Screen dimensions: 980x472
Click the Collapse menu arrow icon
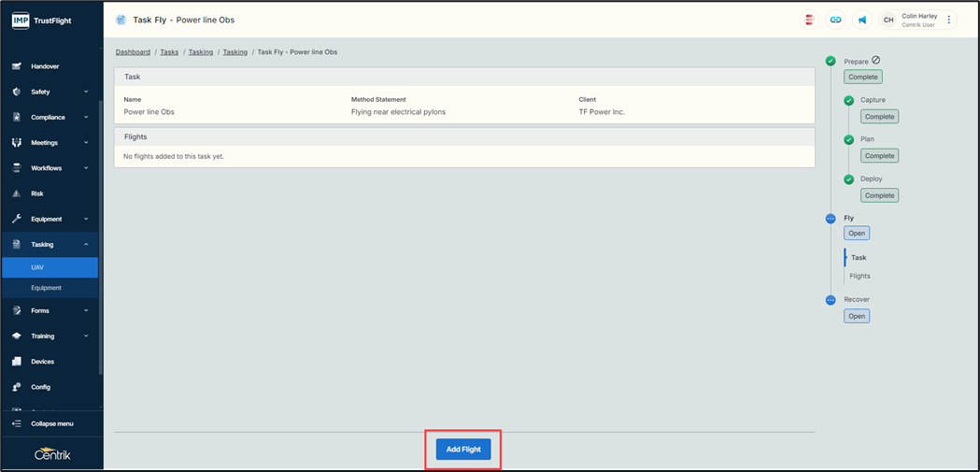coord(17,423)
